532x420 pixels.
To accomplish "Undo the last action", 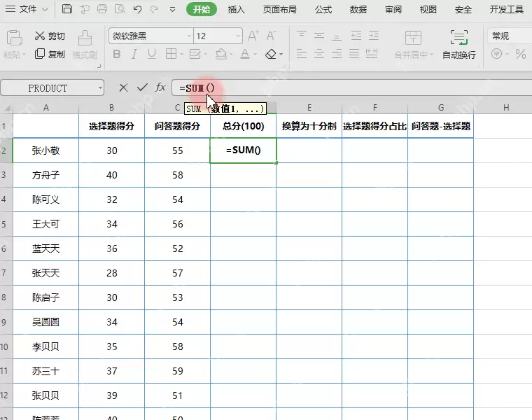I will pyautogui.click(x=137, y=9).
